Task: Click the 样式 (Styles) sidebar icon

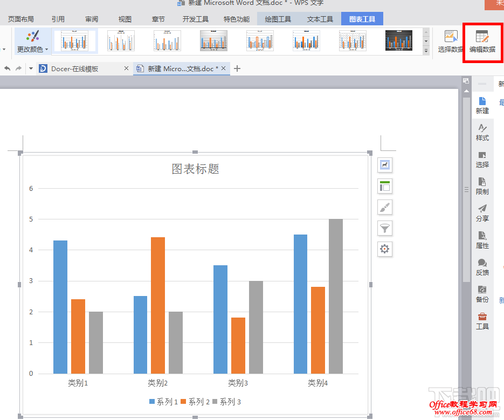Action: tap(482, 133)
